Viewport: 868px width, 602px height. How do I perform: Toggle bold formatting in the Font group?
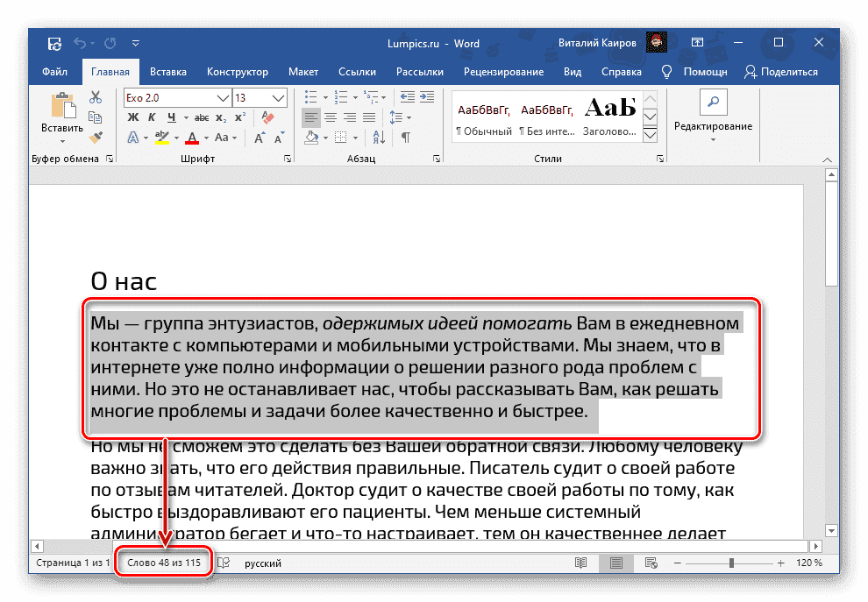click(x=132, y=117)
